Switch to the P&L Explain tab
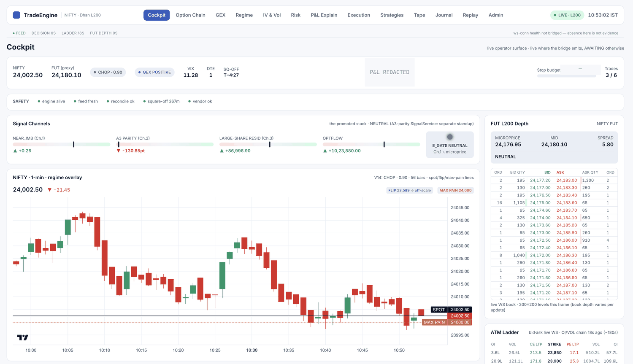633x364 pixels. click(324, 15)
